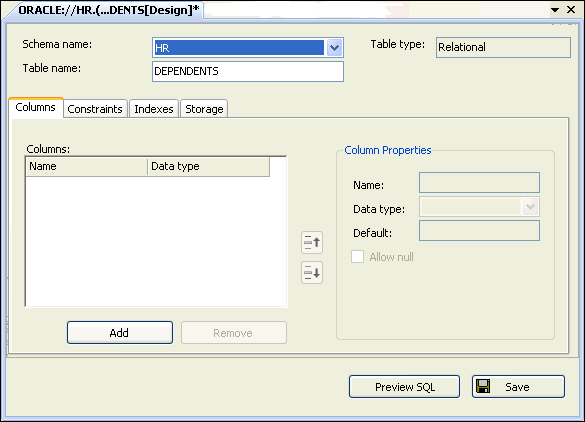Move selected column down

(312, 273)
